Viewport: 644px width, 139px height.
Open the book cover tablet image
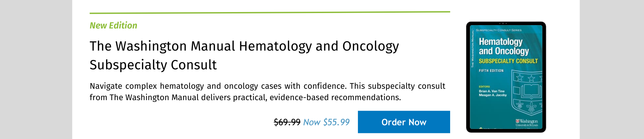(x=506, y=77)
